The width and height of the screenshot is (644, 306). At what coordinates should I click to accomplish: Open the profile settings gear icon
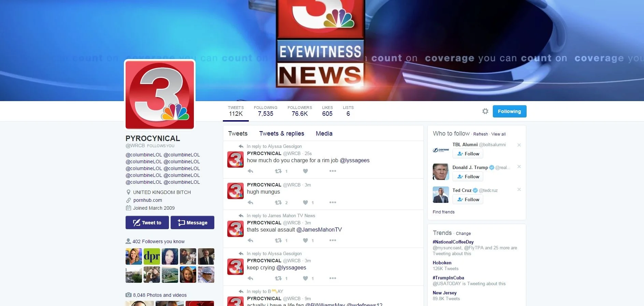pos(485,111)
